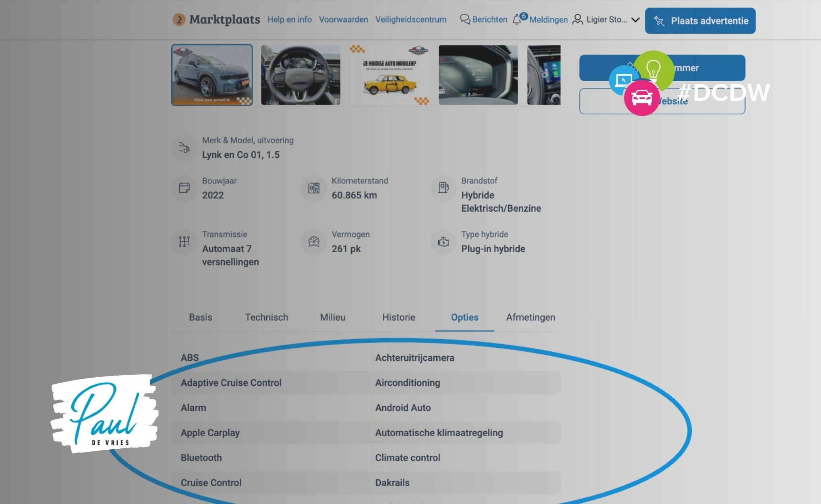
Task: Open the Help en info link
Action: tap(290, 19)
